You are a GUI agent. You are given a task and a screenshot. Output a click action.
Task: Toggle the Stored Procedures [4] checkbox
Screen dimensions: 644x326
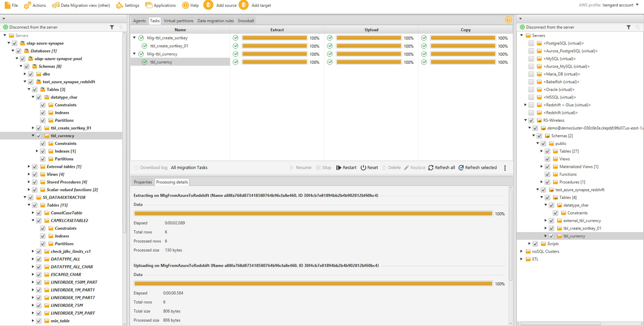pyautogui.click(x=35, y=182)
